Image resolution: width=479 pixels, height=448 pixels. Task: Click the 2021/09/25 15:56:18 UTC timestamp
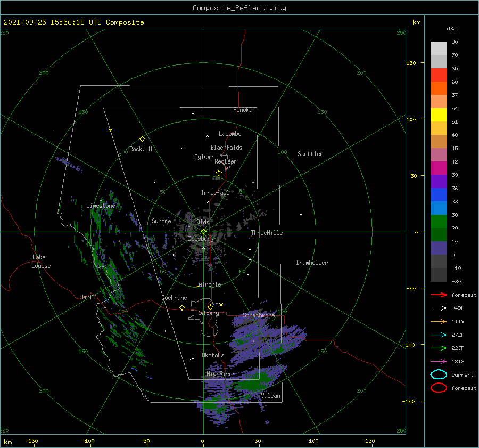pos(74,22)
